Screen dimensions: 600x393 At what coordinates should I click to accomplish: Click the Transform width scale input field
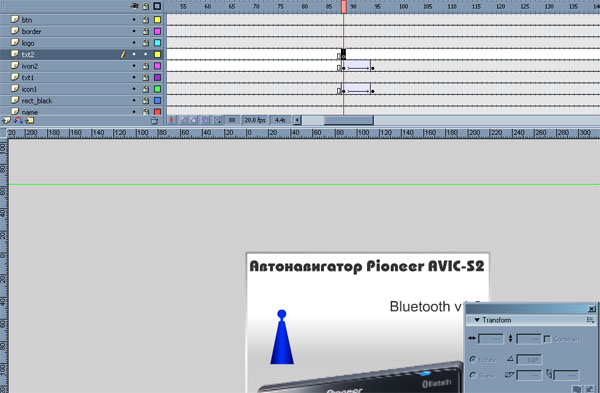click(490, 339)
